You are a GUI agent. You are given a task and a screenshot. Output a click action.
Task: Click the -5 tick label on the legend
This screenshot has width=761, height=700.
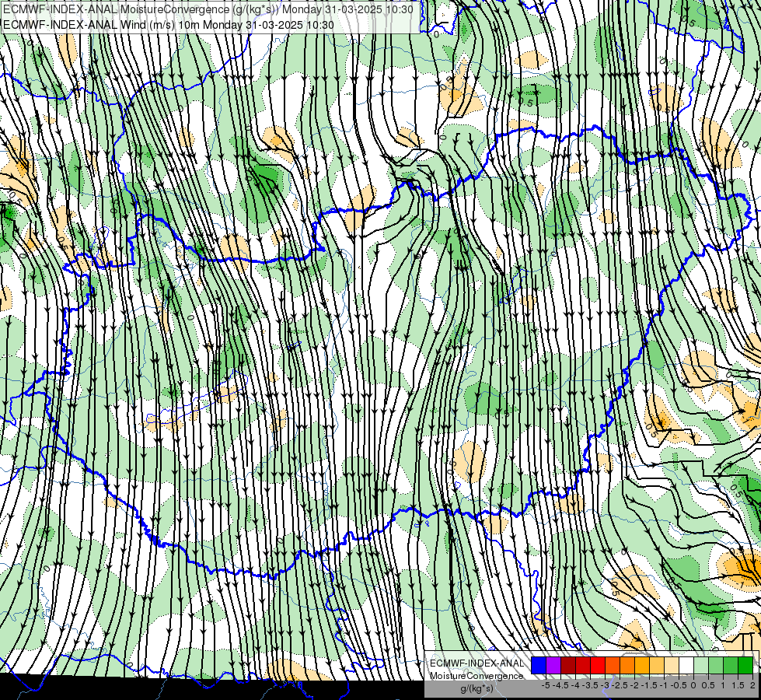click(x=546, y=685)
